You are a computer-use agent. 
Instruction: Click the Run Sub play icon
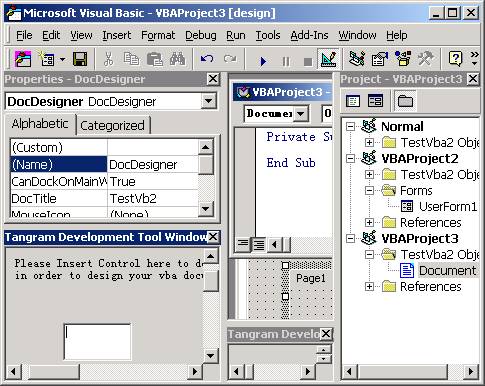pyautogui.click(x=263, y=61)
